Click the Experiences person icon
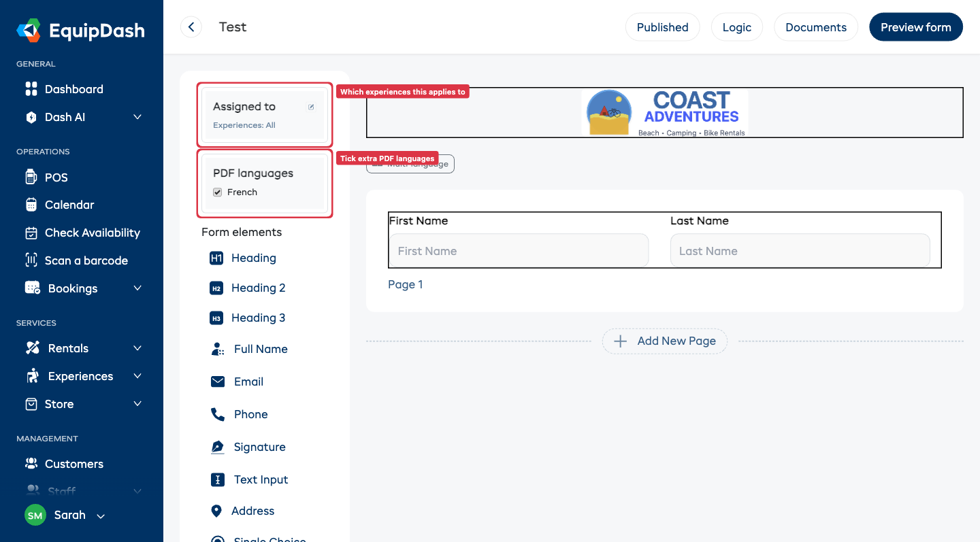Screen dimensions: 980x542 [x=32, y=376]
